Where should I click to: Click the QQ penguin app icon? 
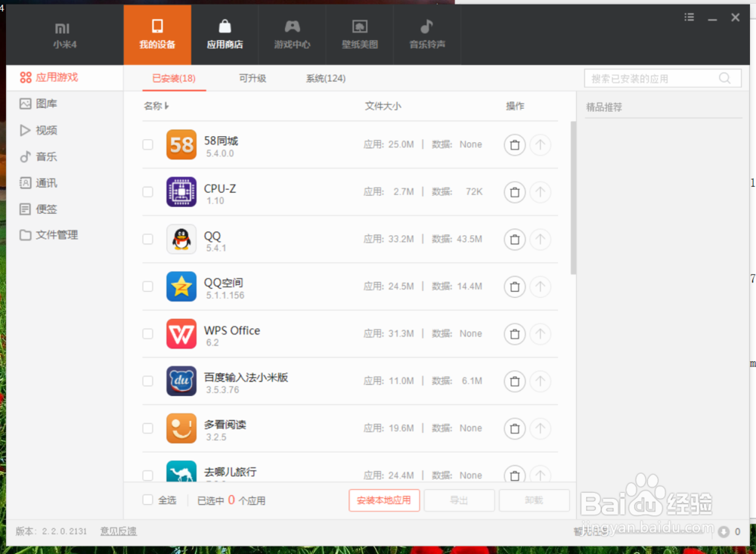[x=181, y=239]
